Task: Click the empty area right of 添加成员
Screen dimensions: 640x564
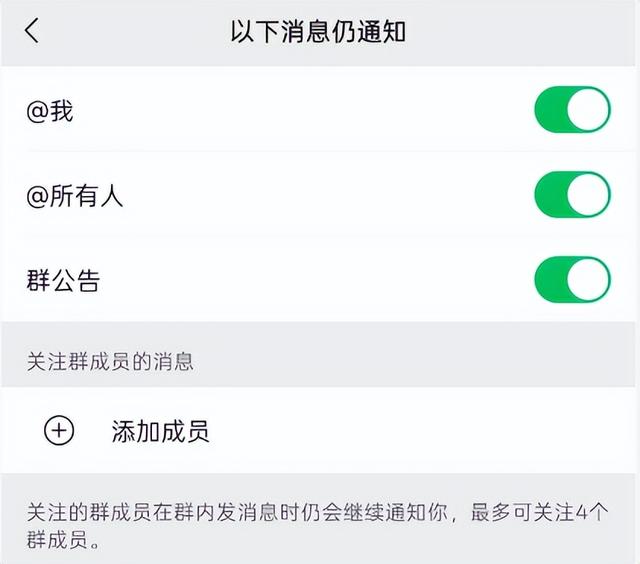Action: pyautogui.click(x=420, y=431)
